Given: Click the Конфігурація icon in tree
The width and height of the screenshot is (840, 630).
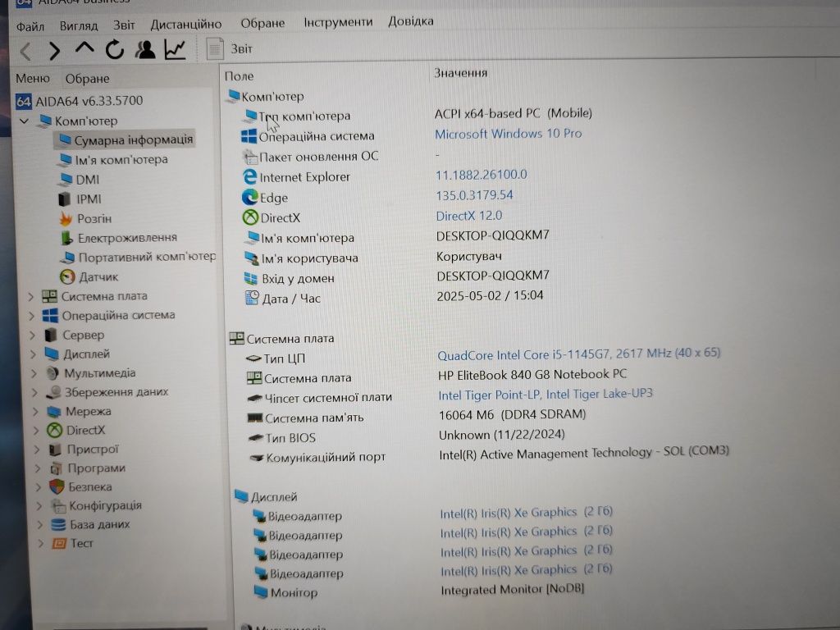Looking at the screenshot, I should 58,505.
